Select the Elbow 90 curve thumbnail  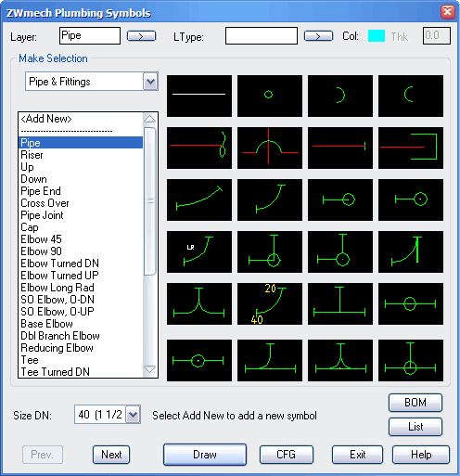coord(270,199)
